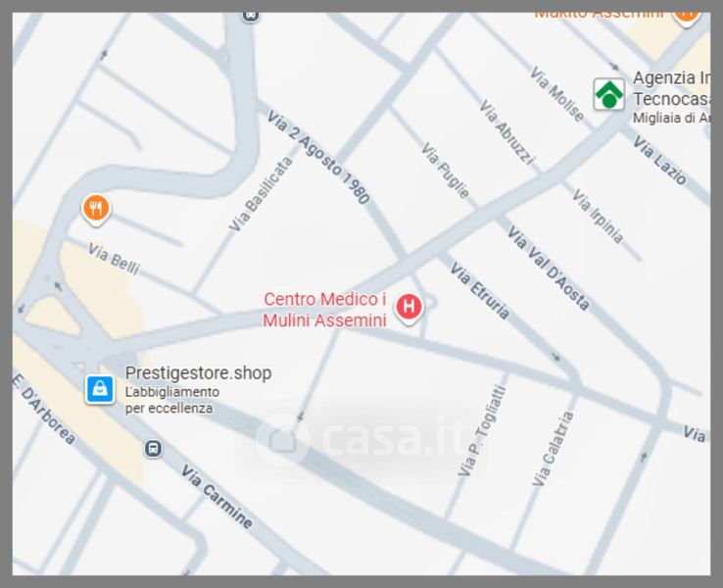
Task: Click the green Tecnocasa agency icon
Action: pos(608,94)
